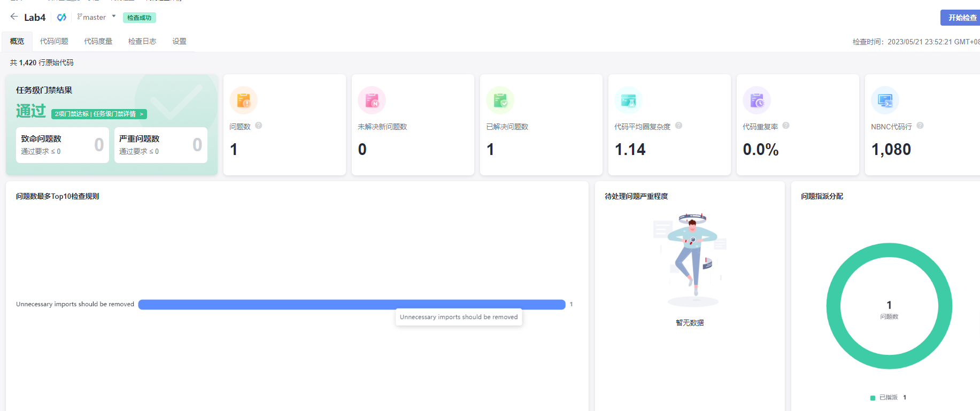
Task: Click the green 已解决问题数 card icon
Action: pos(500,100)
